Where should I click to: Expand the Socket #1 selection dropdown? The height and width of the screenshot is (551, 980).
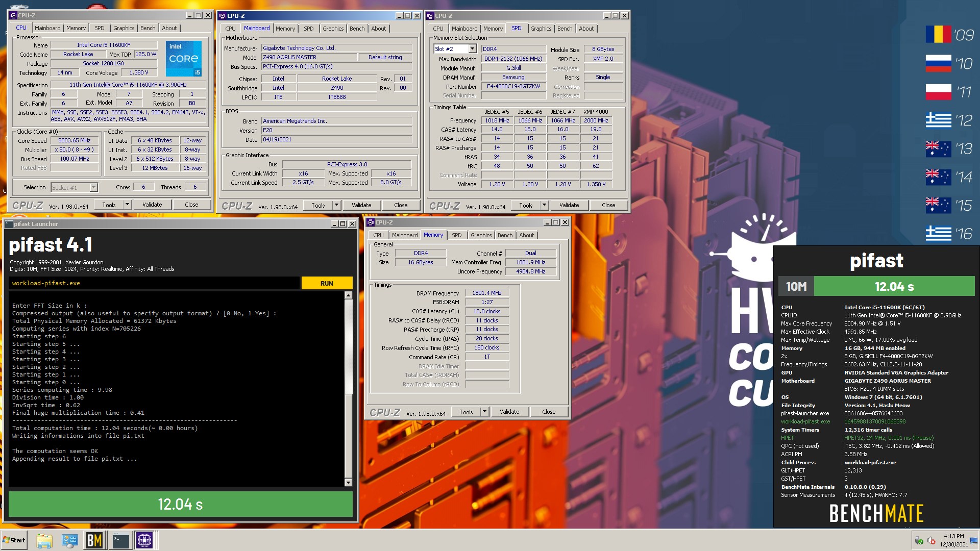click(93, 187)
